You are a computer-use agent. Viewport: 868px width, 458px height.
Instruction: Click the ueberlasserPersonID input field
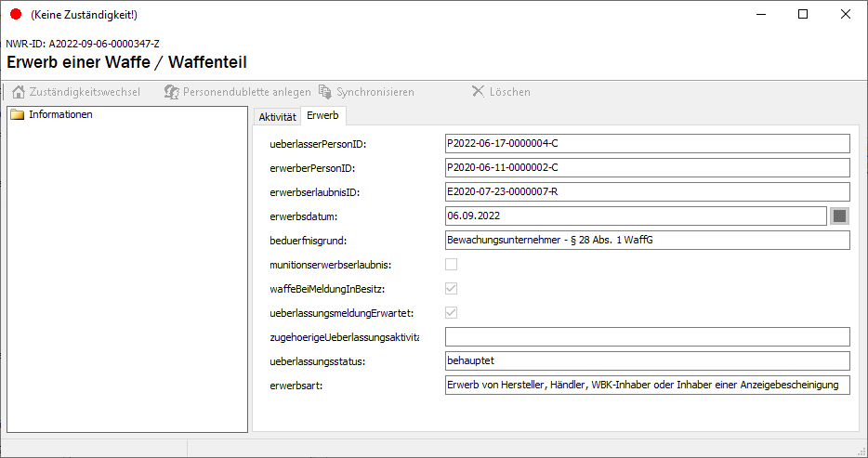[647, 144]
